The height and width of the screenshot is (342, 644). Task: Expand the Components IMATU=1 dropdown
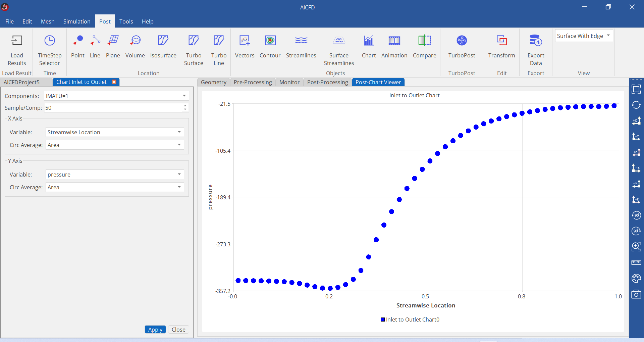coord(116,96)
